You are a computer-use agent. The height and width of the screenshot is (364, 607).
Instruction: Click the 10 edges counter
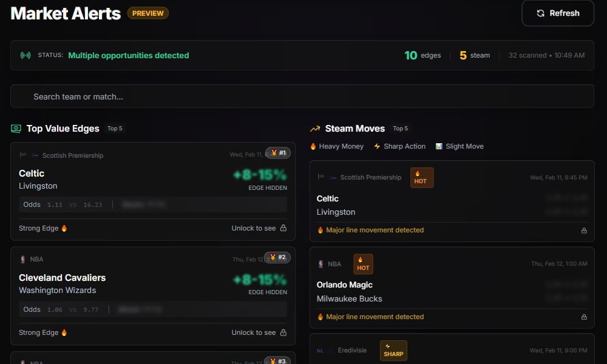[423, 55]
